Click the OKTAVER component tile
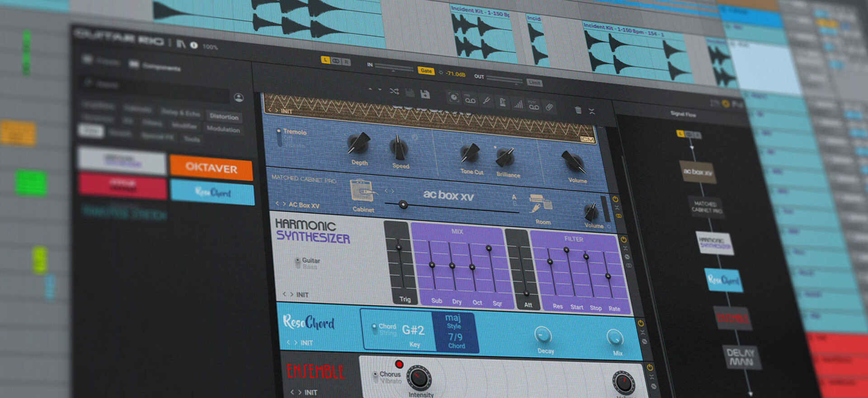Image resolution: width=868 pixels, height=398 pixels. click(x=211, y=168)
